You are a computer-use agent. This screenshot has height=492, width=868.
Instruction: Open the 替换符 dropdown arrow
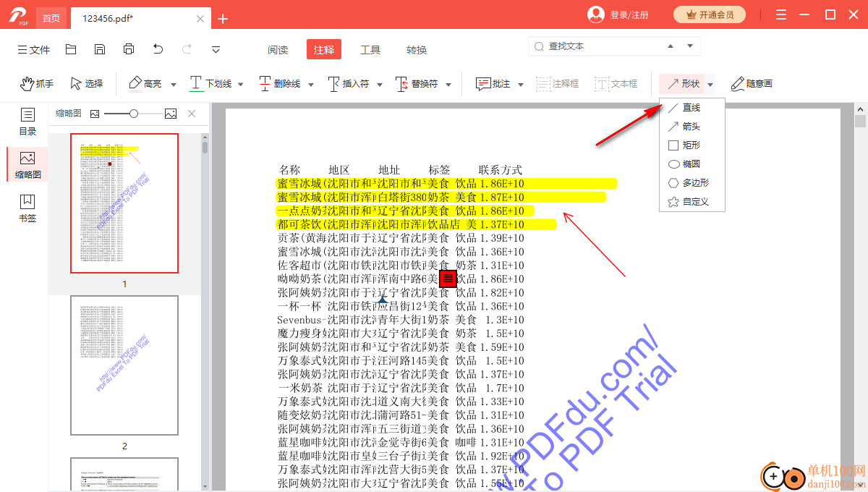448,85
